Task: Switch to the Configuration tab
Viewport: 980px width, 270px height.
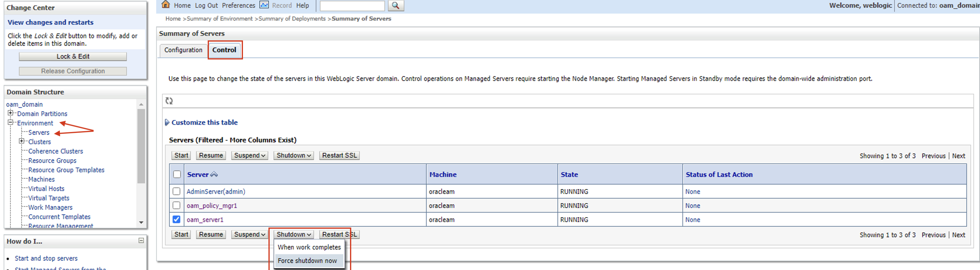Action: coord(183,50)
